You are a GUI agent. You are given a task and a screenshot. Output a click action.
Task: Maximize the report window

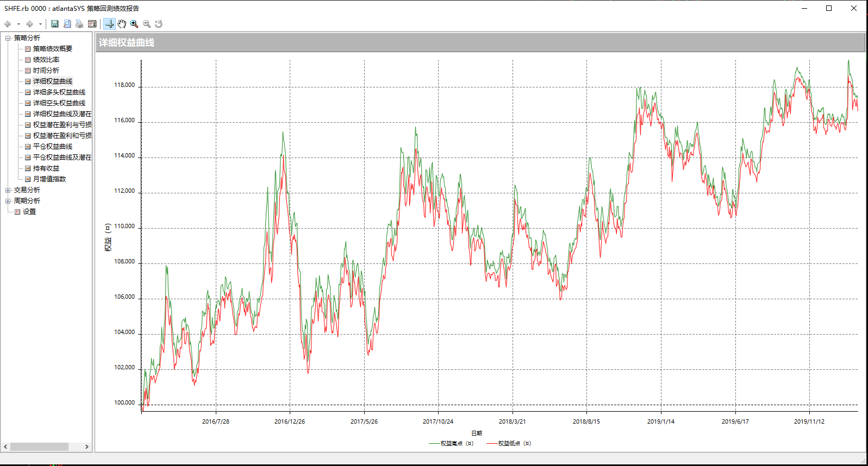click(x=829, y=8)
